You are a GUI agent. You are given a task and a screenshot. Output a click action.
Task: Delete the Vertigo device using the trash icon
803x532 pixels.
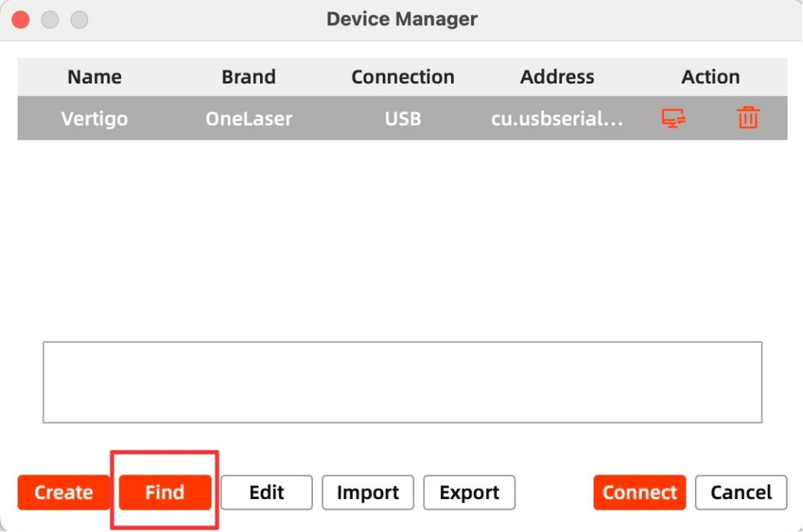[x=748, y=118]
